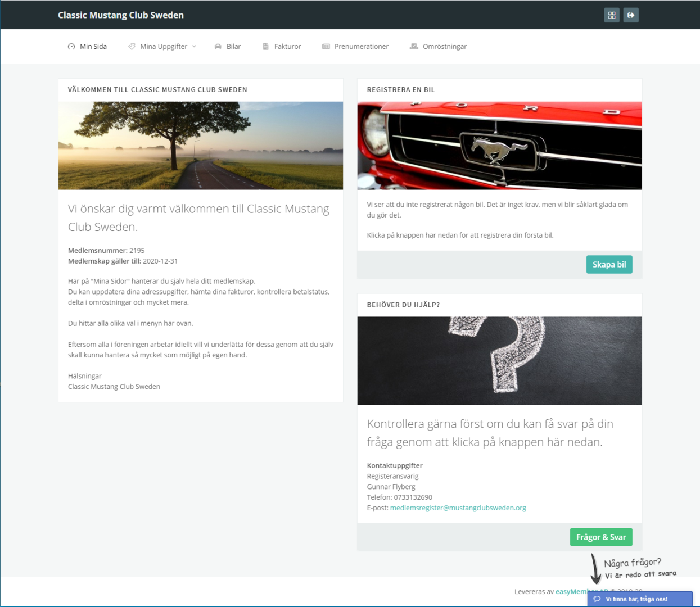The image size is (700, 607).
Task: Click the name Gunnar Flyberg
Action: point(391,487)
